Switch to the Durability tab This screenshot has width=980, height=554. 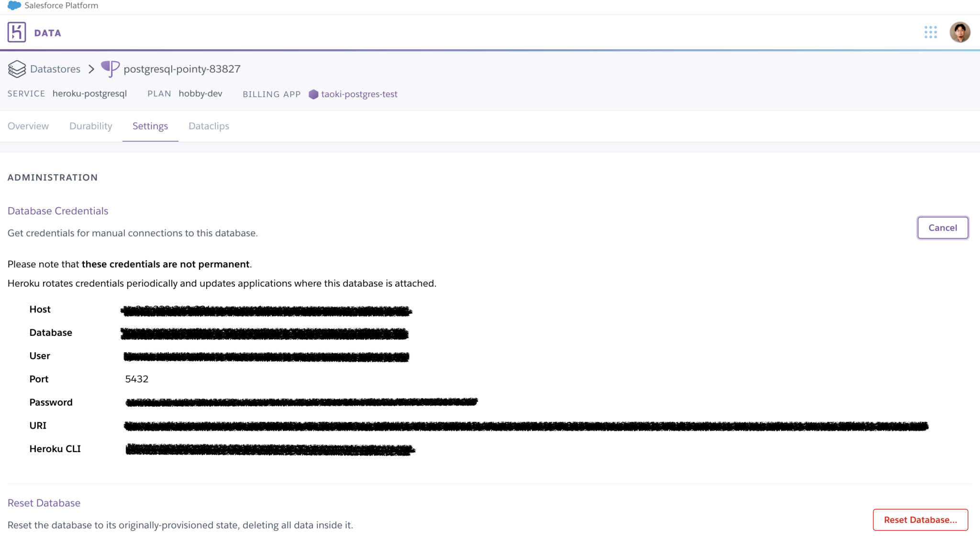90,126
